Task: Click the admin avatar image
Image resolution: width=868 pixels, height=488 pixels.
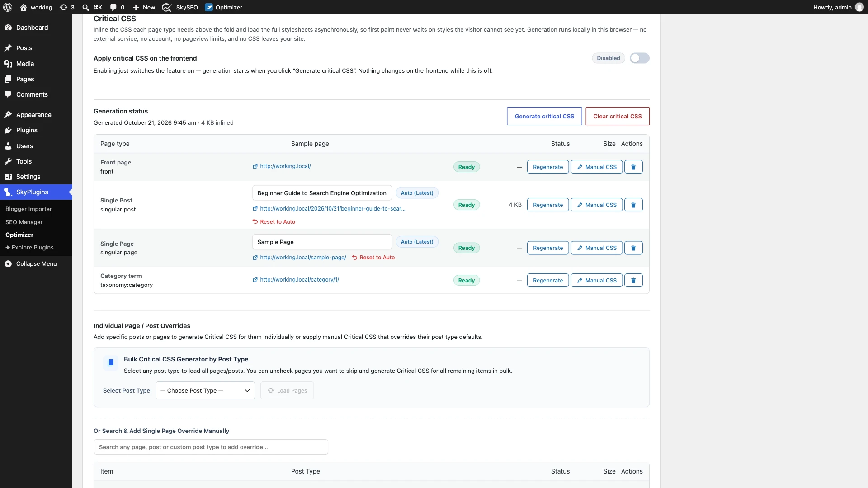Action: [x=859, y=7]
